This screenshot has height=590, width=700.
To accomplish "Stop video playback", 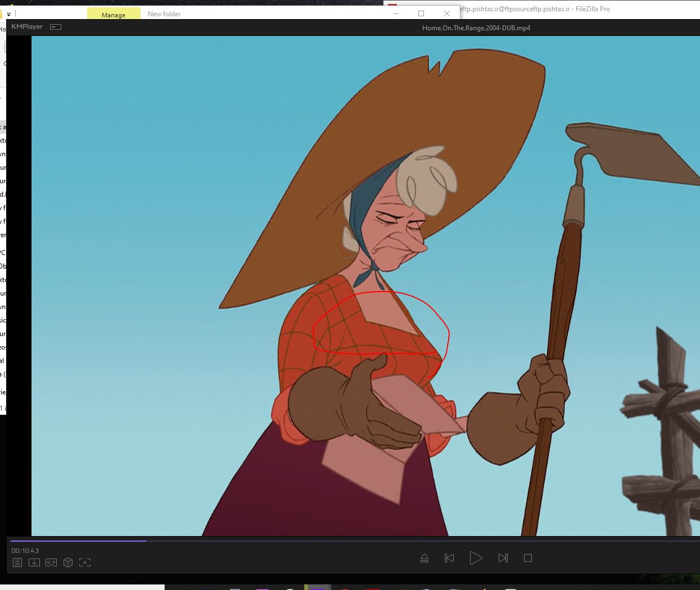I will (x=527, y=558).
